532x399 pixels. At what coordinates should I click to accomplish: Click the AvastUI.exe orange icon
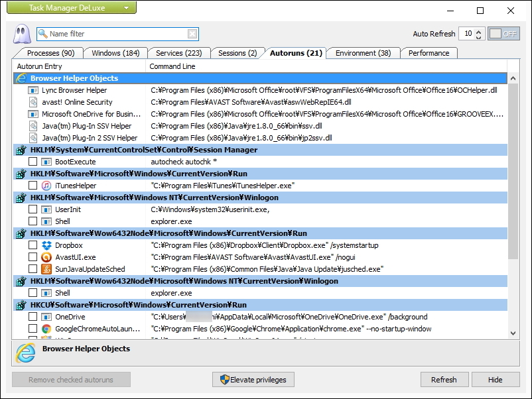click(46, 257)
